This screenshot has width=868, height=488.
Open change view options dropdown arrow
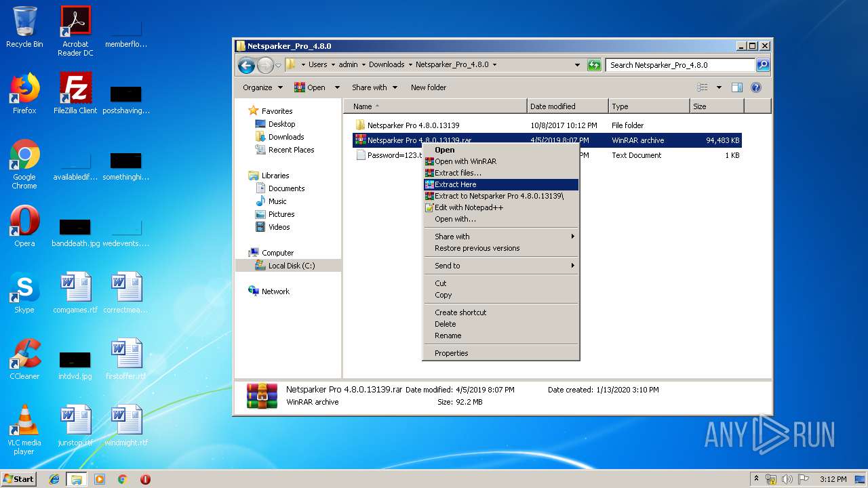click(x=719, y=87)
